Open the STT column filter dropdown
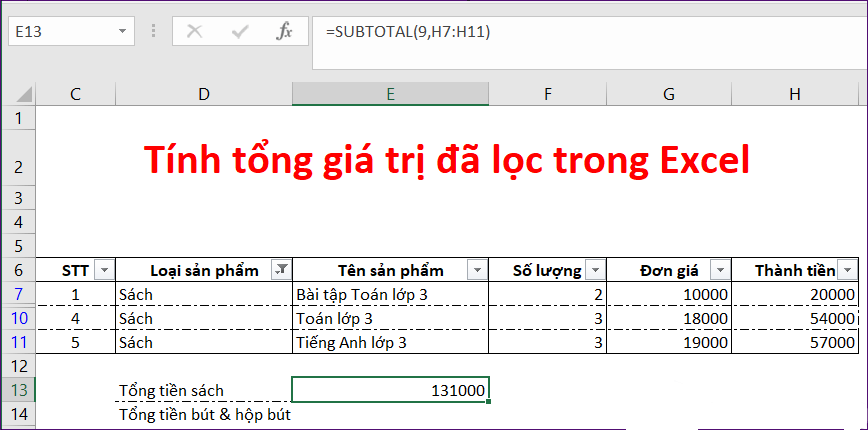868x430 pixels. (104, 270)
